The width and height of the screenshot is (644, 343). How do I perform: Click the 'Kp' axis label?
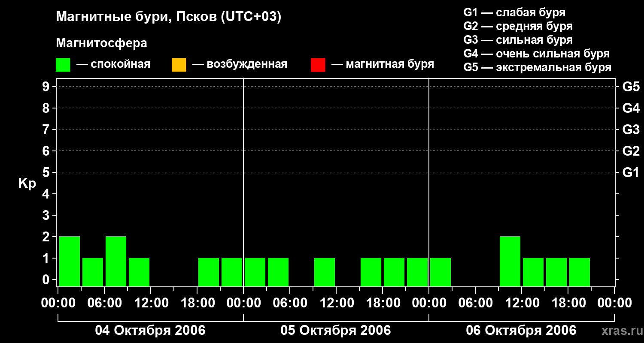(x=27, y=184)
